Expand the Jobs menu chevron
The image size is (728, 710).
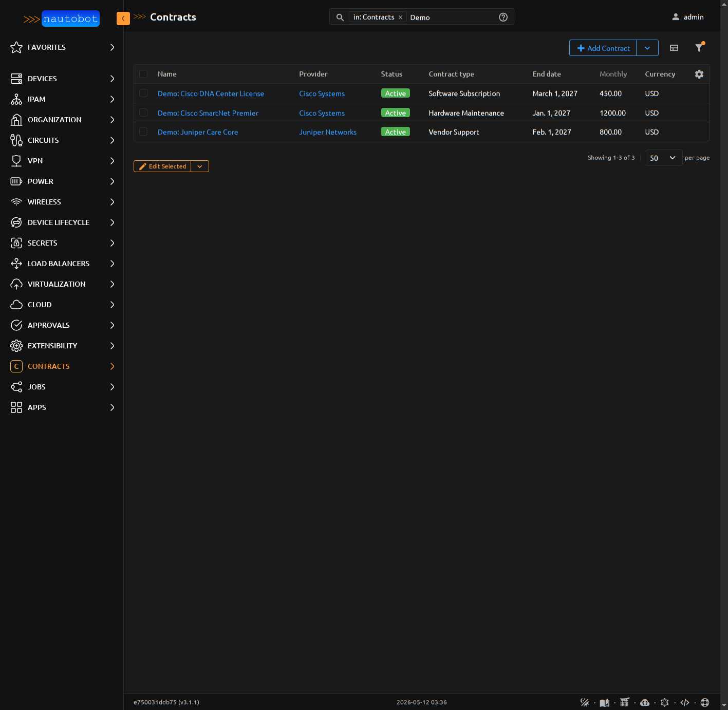[x=112, y=387]
